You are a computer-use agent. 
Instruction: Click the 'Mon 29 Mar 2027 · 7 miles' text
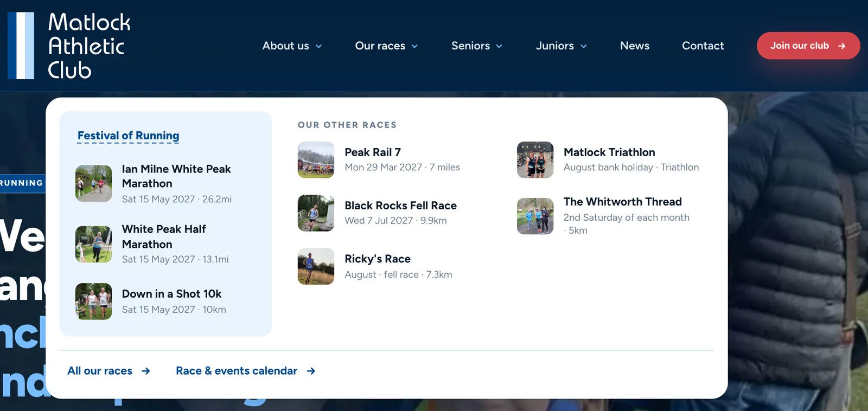click(402, 167)
